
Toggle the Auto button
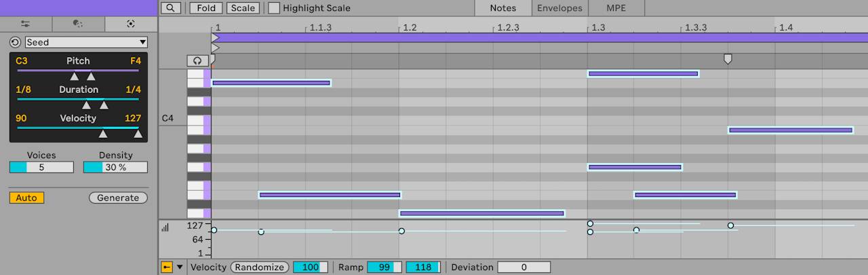tap(26, 198)
